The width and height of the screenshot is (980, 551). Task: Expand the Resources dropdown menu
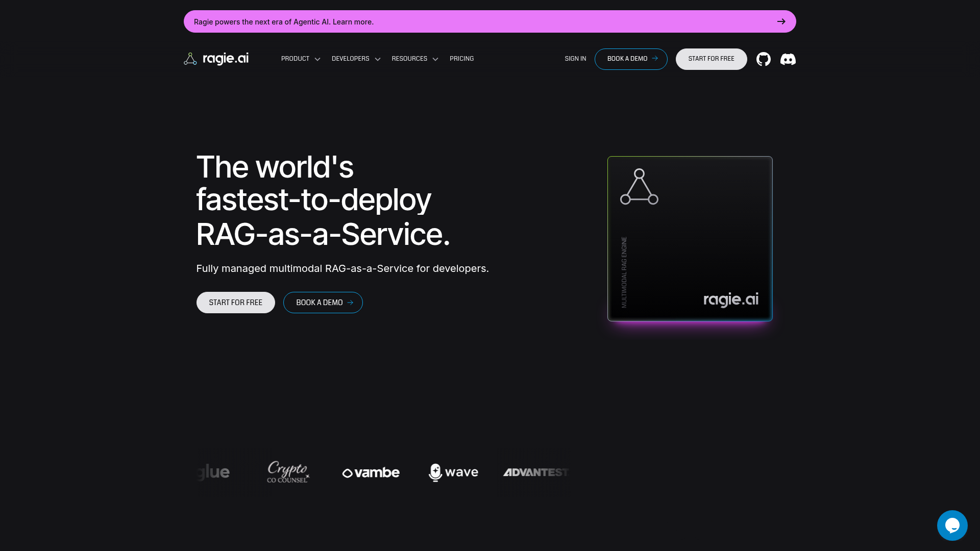[x=414, y=59]
